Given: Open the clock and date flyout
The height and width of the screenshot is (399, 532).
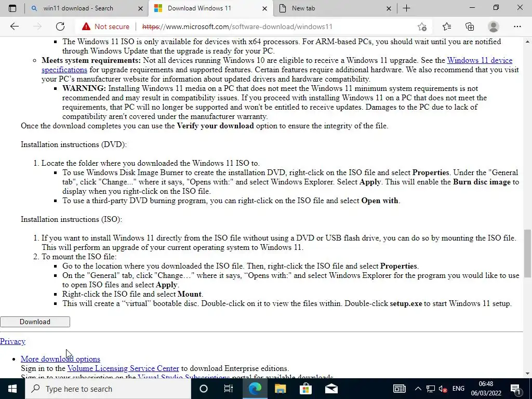Looking at the screenshot, I should (486, 389).
